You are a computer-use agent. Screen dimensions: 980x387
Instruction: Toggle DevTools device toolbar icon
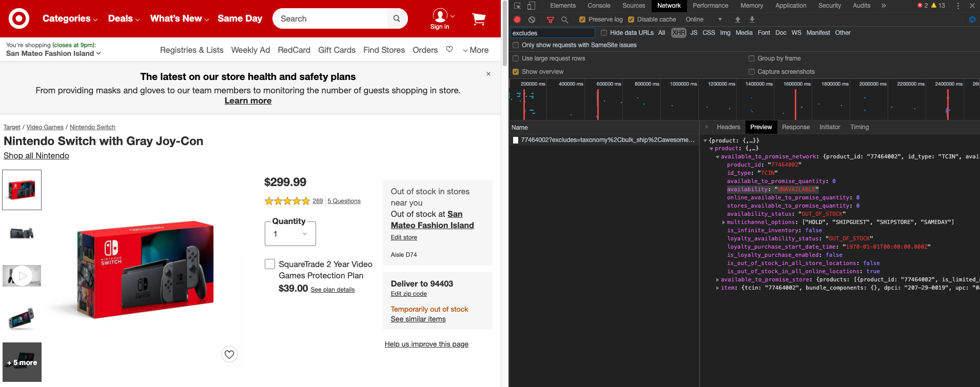tap(531, 6)
